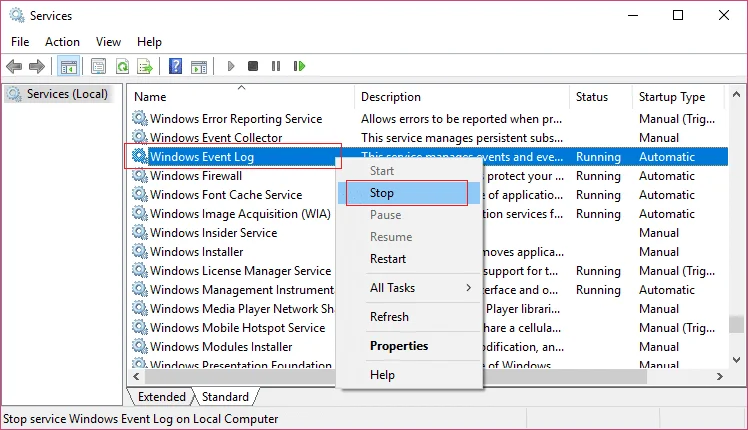
Task: Click gear icon of Windows License Manager Service
Action: tap(140, 270)
